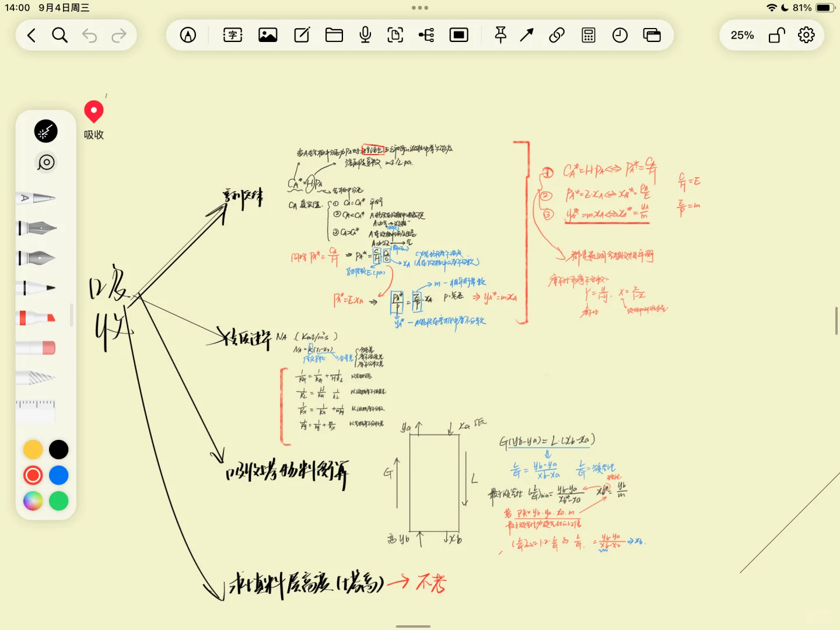Open the three-dot multitasking menu at top
This screenshot has height=630, width=840.
coord(420,8)
